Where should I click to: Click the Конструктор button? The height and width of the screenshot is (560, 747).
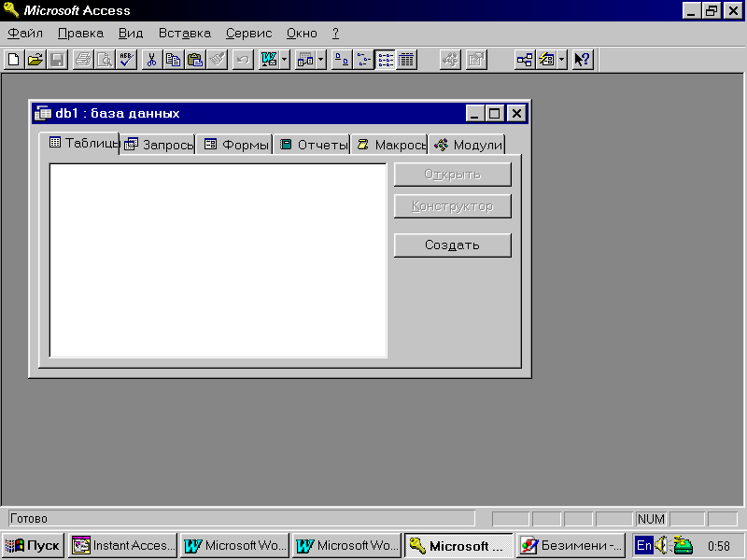click(x=453, y=206)
